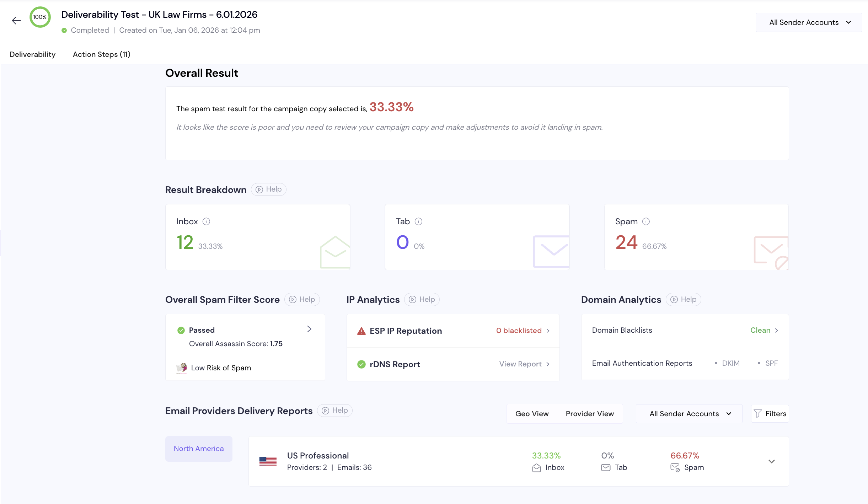Open the rDNS View Report link
The height and width of the screenshot is (504, 868).
coord(524,364)
